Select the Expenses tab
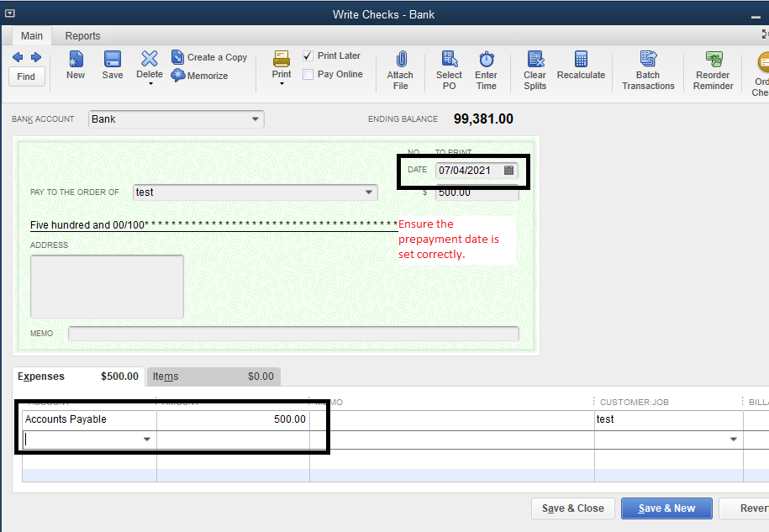This screenshot has height=532, width=769. click(78, 377)
